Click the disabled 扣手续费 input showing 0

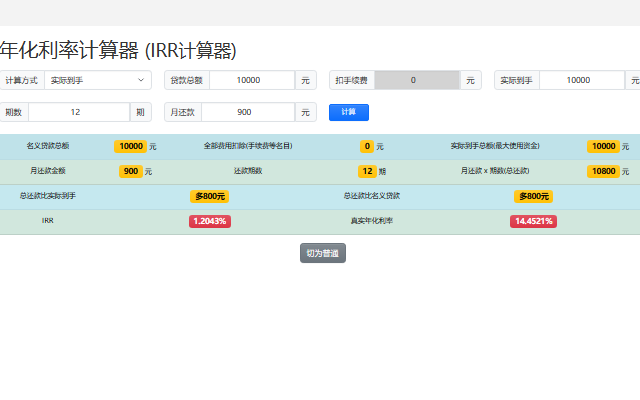pos(417,80)
